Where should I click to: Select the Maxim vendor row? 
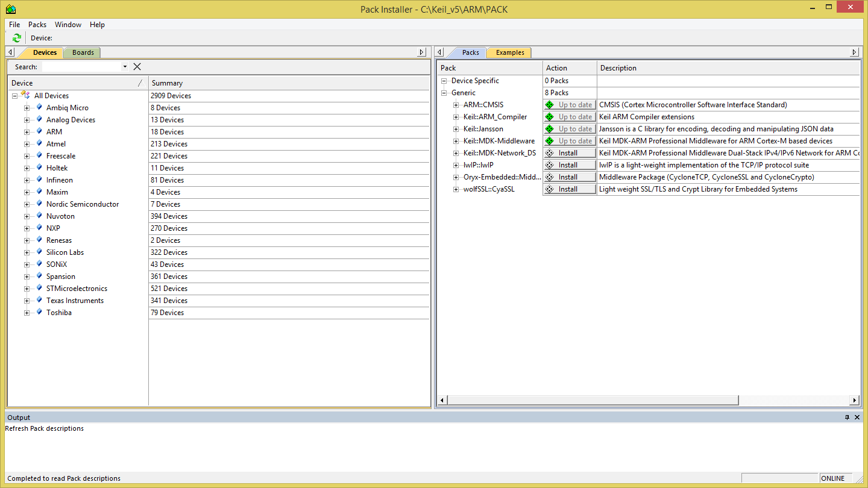click(x=57, y=192)
